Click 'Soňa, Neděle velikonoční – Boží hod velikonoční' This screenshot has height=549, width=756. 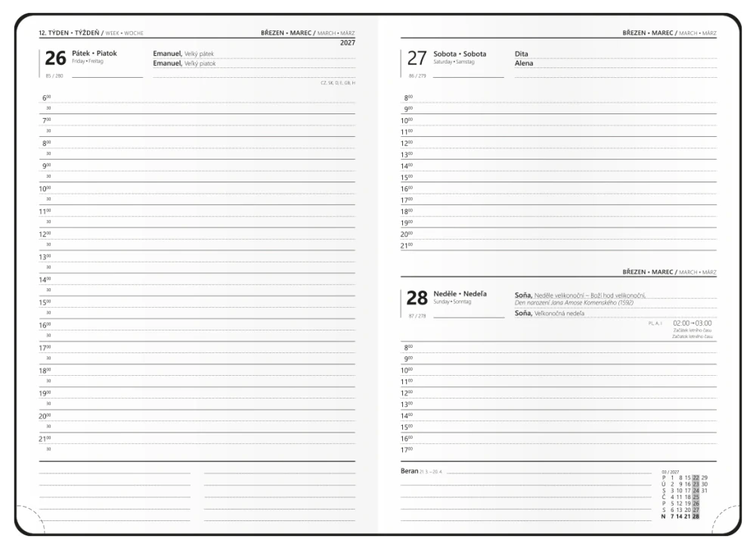click(580, 295)
